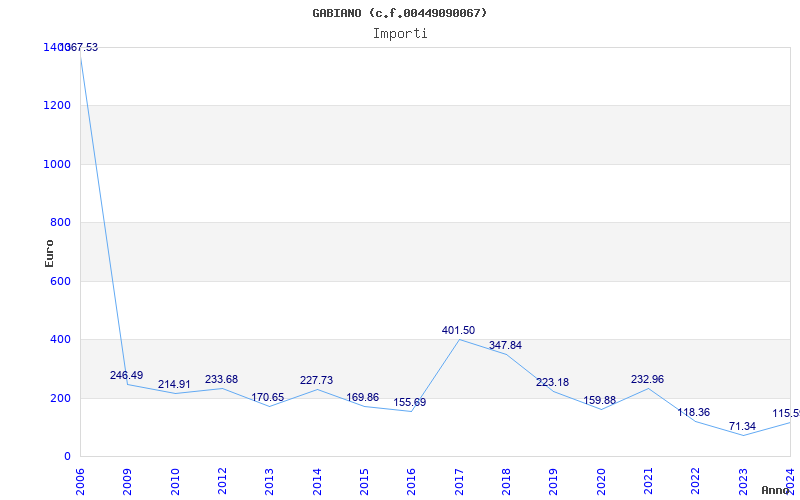Click the 2023 year axis label
800x500 pixels.
(x=743, y=481)
